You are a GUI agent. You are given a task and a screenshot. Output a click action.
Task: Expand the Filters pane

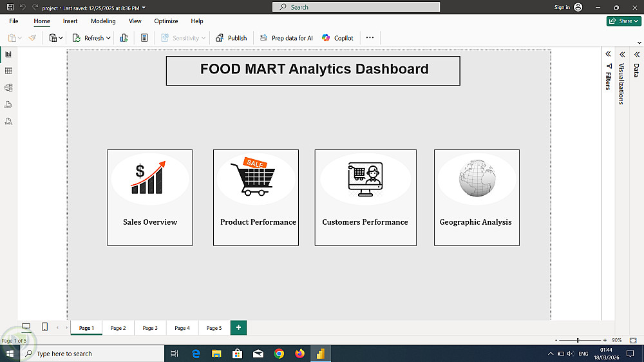tap(608, 54)
